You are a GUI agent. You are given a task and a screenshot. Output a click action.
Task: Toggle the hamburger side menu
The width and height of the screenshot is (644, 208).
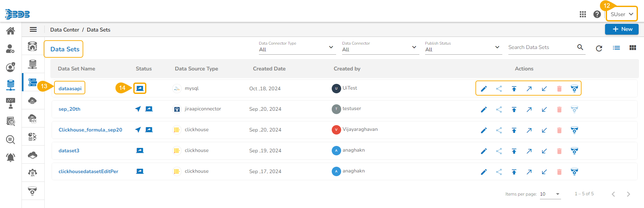[x=33, y=30]
